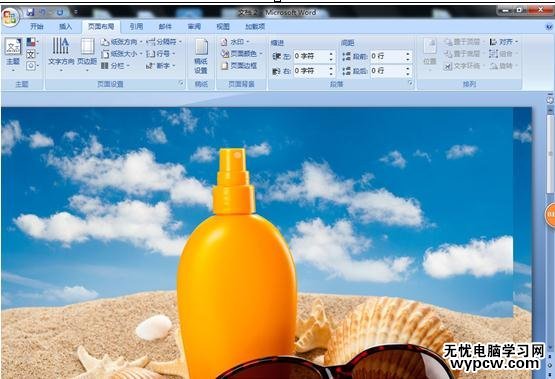Click the 组合 (Group) button
The image size is (555, 379).
point(502,54)
